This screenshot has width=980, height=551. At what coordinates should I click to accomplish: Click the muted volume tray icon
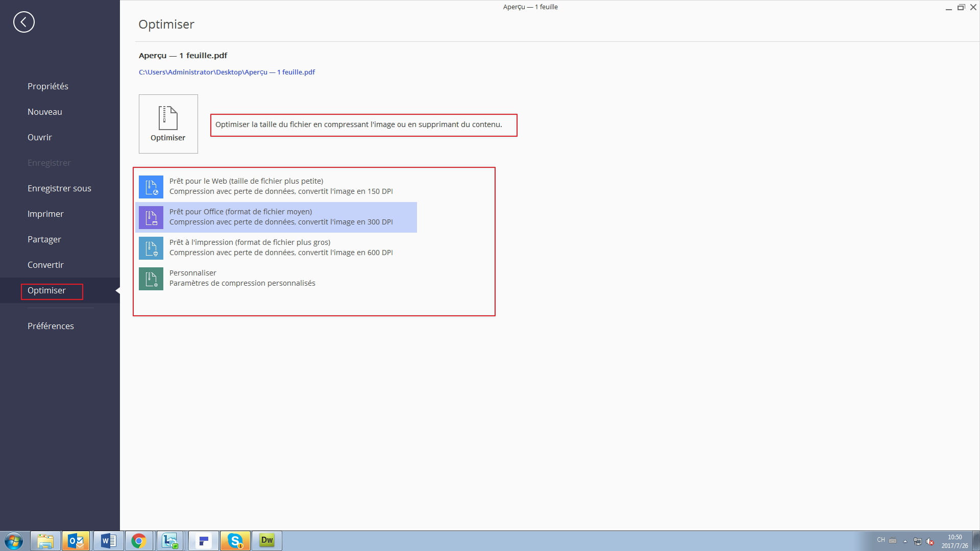930,541
